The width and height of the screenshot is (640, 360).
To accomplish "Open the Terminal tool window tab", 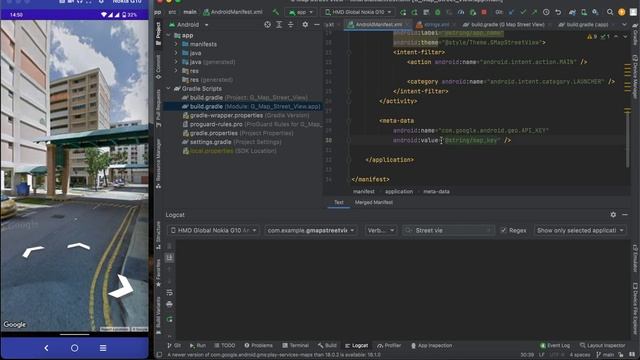I will point(296,345).
